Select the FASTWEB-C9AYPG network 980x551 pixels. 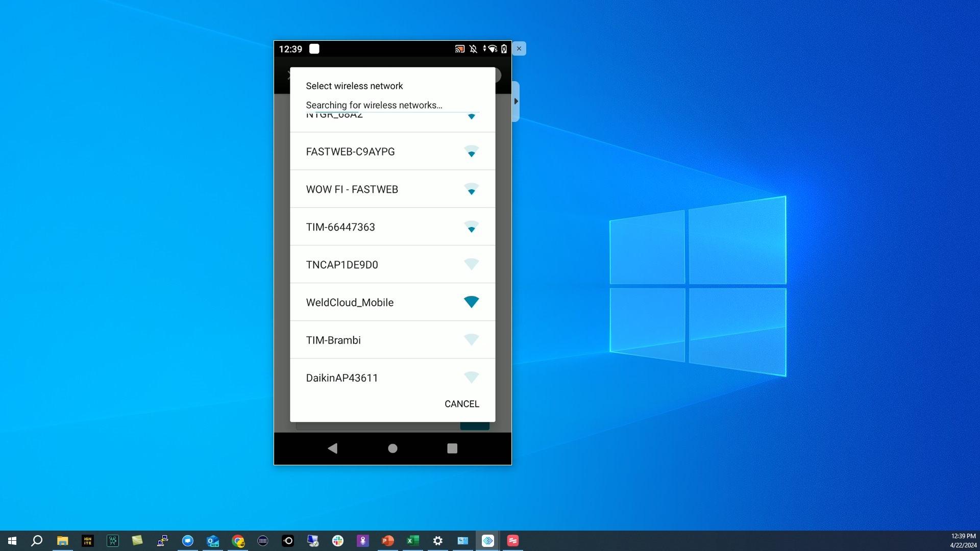pyautogui.click(x=392, y=152)
